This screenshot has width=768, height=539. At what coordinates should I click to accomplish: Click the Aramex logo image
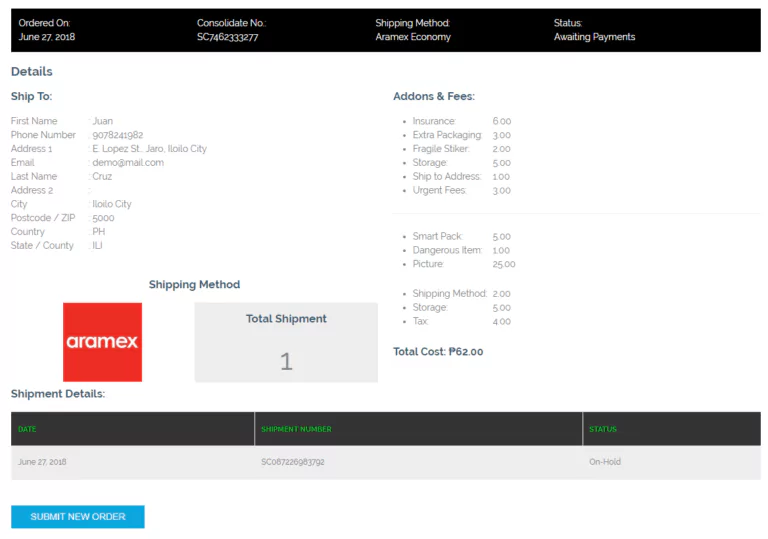click(102, 342)
